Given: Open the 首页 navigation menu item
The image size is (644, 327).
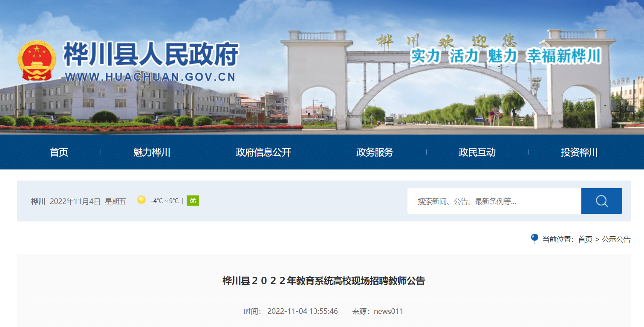Looking at the screenshot, I should 59,152.
